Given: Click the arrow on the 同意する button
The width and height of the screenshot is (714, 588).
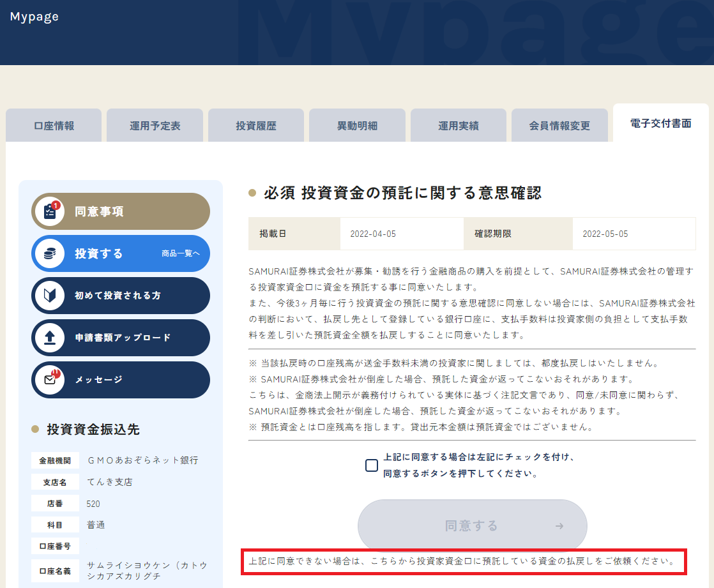Looking at the screenshot, I should click(x=559, y=526).
